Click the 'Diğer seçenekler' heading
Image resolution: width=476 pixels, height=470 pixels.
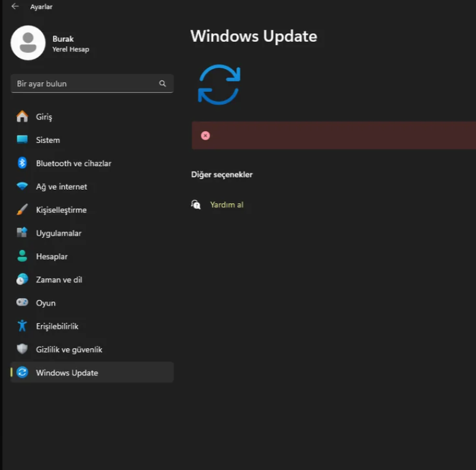tap(222, 174)
